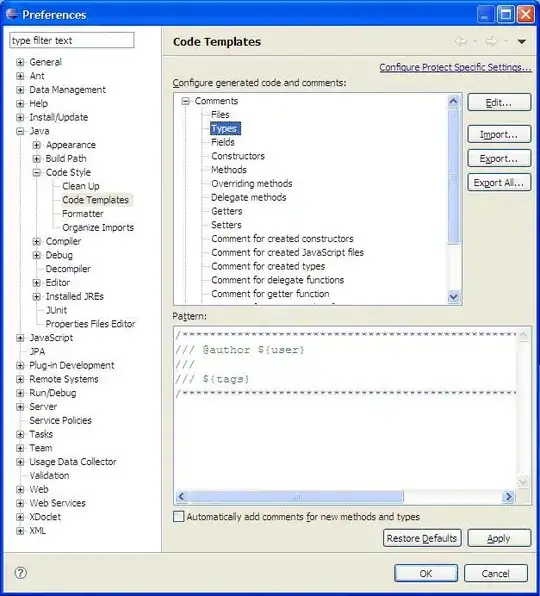Select the Types comment template
This screenshot has height=596, width=540.
point(224,128)
